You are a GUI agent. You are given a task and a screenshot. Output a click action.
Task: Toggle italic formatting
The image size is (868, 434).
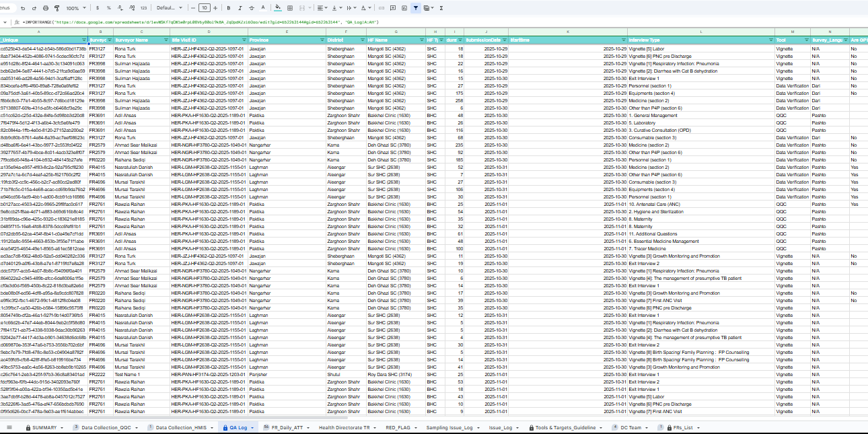(x=240, y=8)
